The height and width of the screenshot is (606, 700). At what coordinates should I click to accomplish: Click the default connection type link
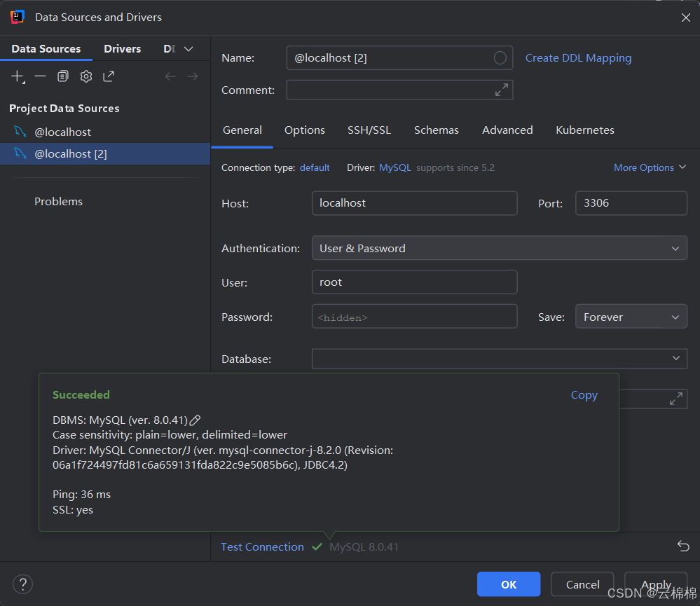point(315,167)
